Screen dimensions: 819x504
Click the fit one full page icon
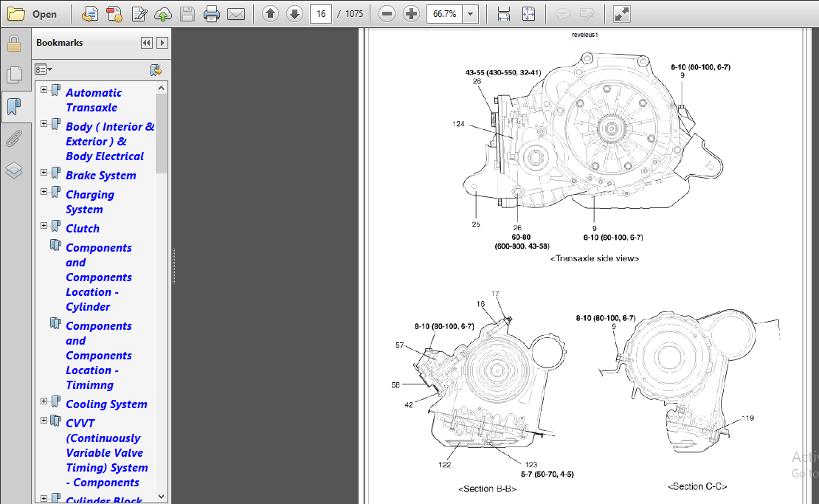[x=528, y=14]
